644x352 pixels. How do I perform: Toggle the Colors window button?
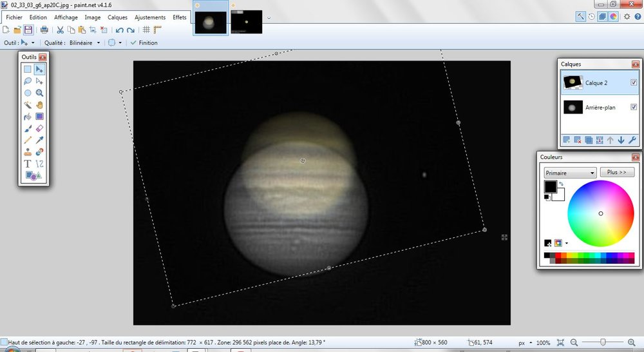[x=613, y=17]
